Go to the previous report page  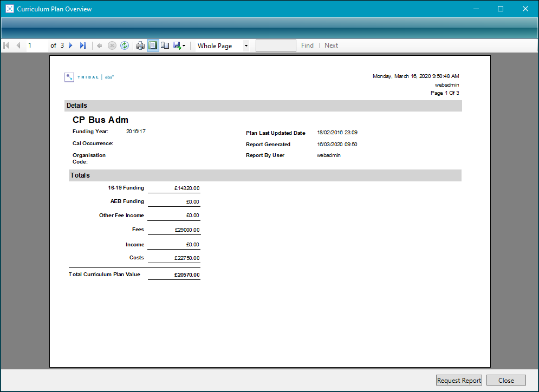[x=18, y=46]
